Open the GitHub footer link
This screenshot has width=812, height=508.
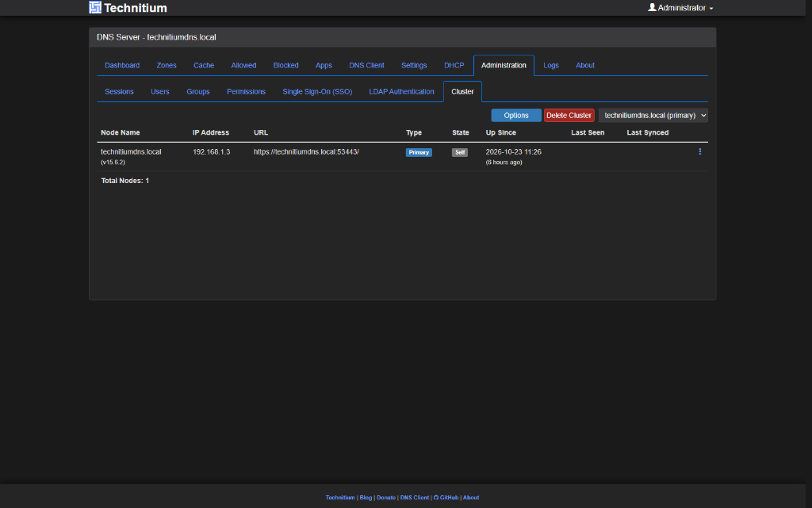(x=446, y=498)
